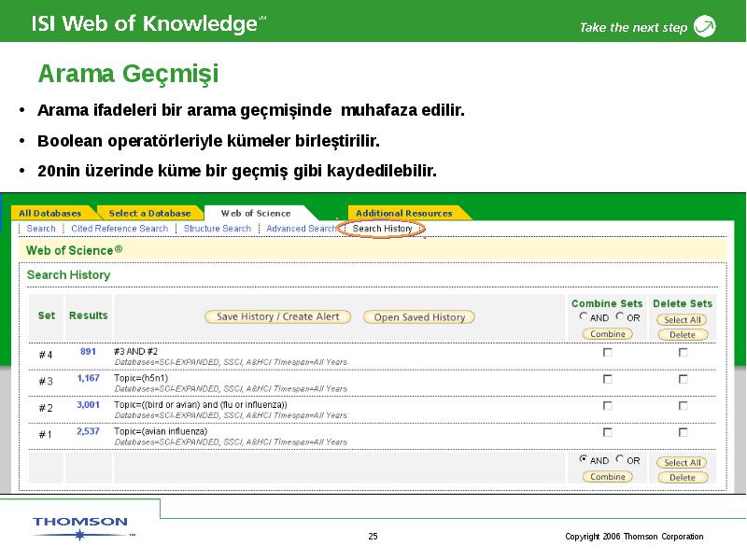Viewport: 747px width, 560px height.
Task: Click the Select All button below set #1
Action: click(x=683, y=462)
